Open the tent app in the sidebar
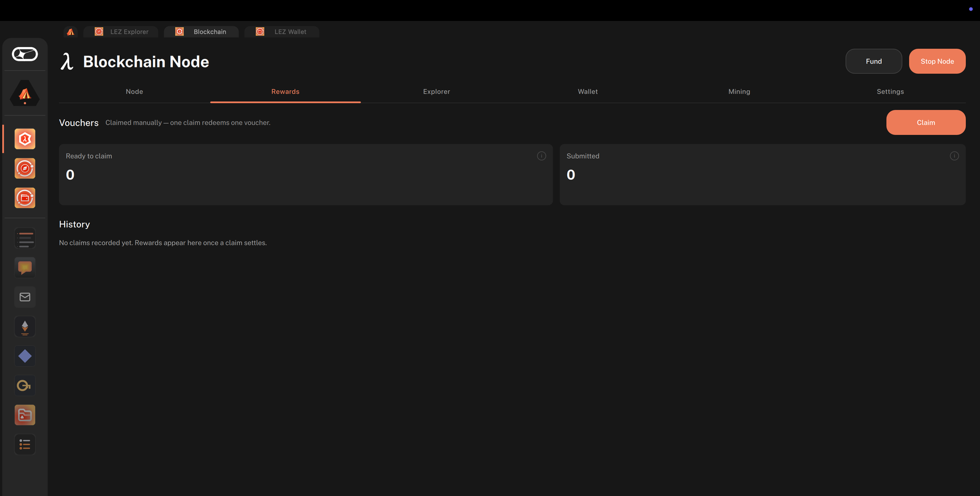980x496 pixels. click(x=25, y=94)
